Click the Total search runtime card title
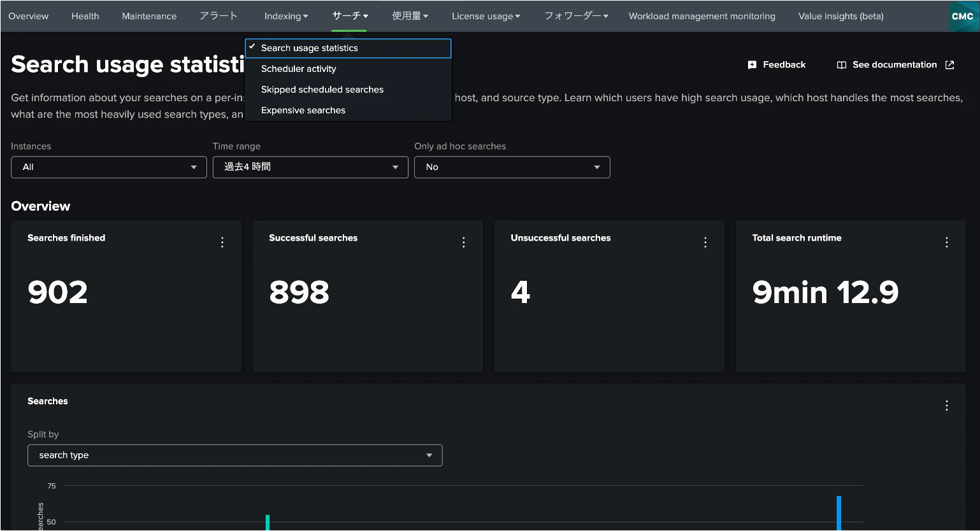980x531 pixels. click(x=796, y=238)
